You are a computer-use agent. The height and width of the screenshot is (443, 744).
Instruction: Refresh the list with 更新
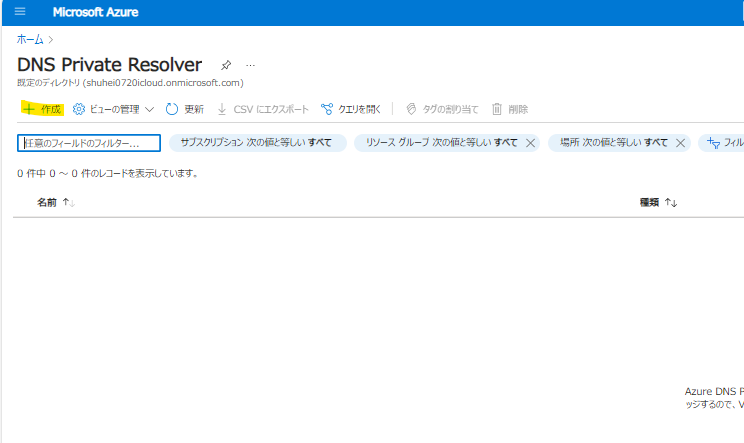tap(185, 110)
